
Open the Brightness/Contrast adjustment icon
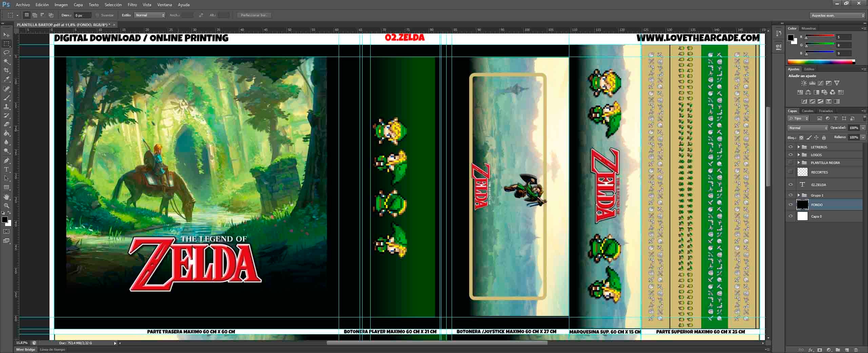pyautogui.click(x=804, y=83)
